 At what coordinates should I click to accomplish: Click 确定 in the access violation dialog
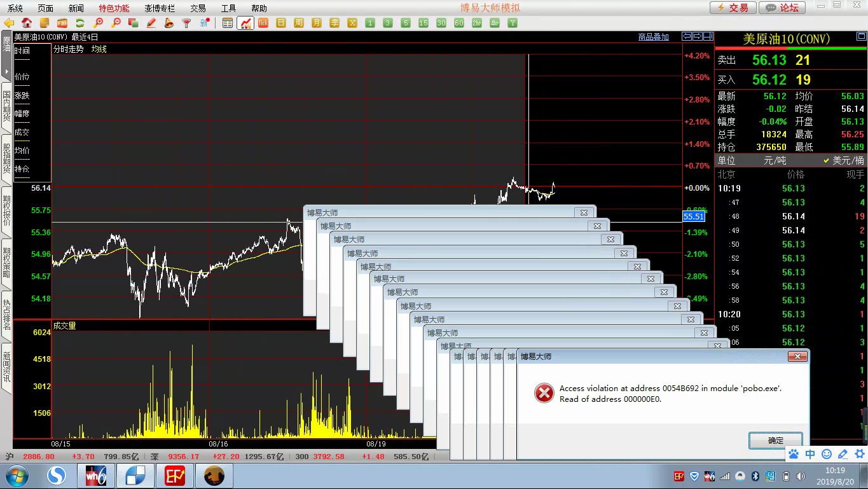click(775, 440)
